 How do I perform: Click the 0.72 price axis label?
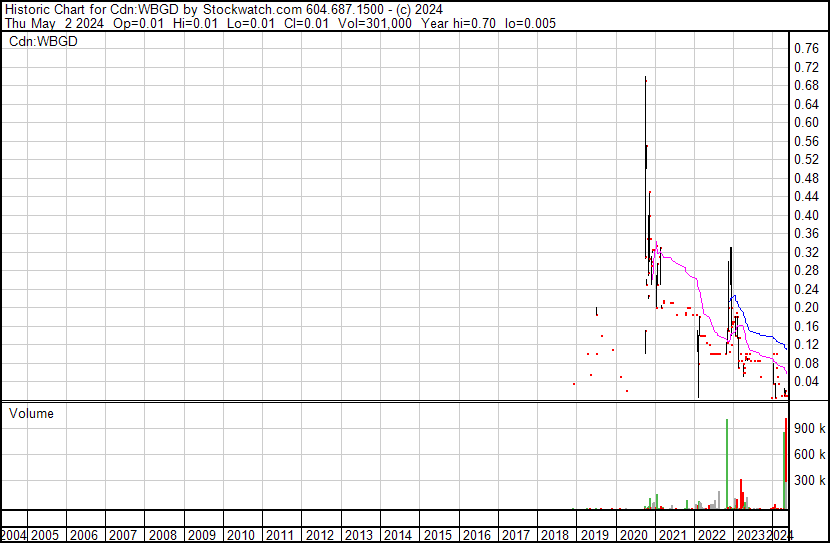(x=806, y=67)
